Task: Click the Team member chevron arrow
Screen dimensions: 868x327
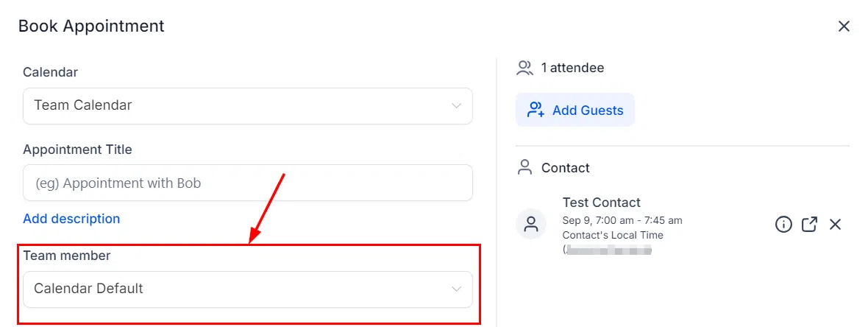Action: coord(456,289)
